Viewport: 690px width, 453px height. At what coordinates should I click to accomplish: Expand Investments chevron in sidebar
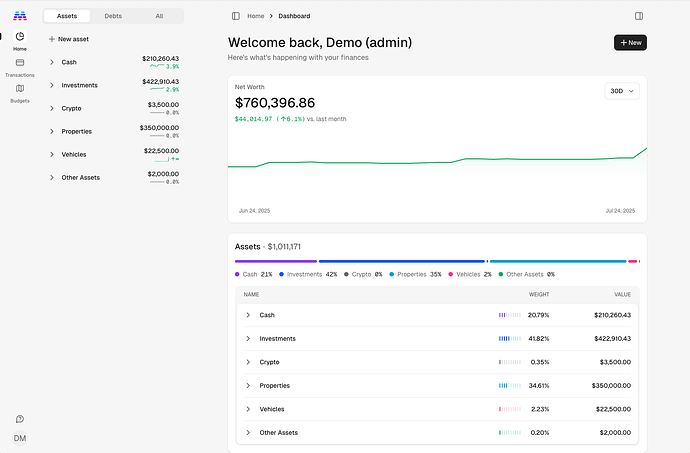pos(51,85)
